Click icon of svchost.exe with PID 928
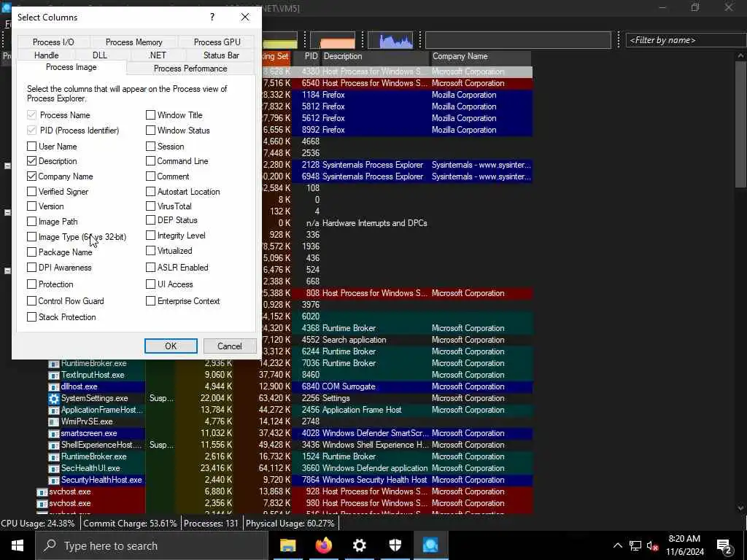The width and height of the screenshot is (747, 560). [42, 492]
